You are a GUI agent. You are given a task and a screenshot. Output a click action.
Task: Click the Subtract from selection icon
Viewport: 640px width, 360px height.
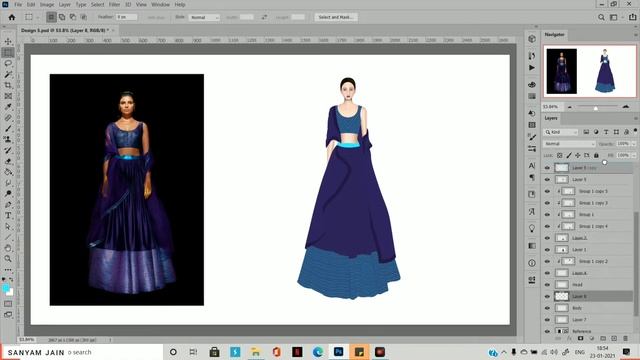[73, 17]
